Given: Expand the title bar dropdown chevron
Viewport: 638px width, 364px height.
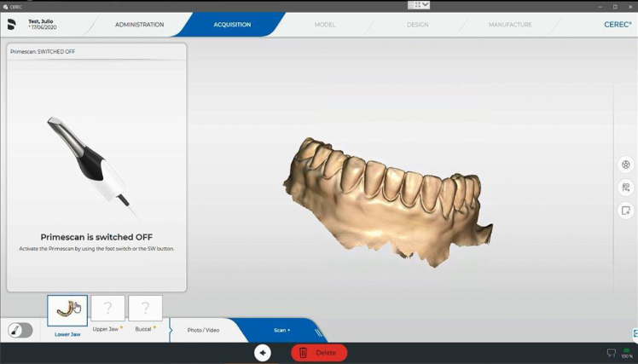Looking at the screenshot, I should [x=426, y=5].
